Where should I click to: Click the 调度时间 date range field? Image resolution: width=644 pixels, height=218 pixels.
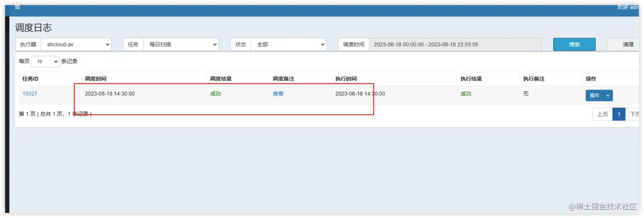click(x=455, y=44)
